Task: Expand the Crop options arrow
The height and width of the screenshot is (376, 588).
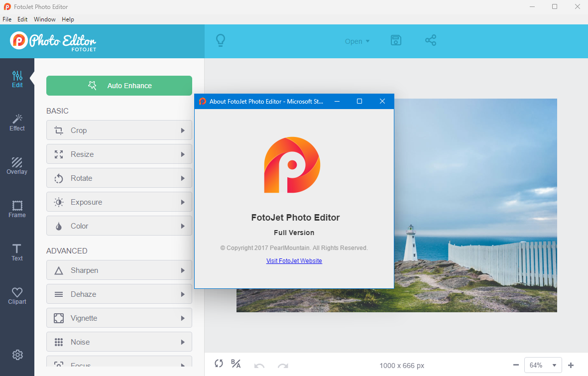Action: click(x=183, y=130)
